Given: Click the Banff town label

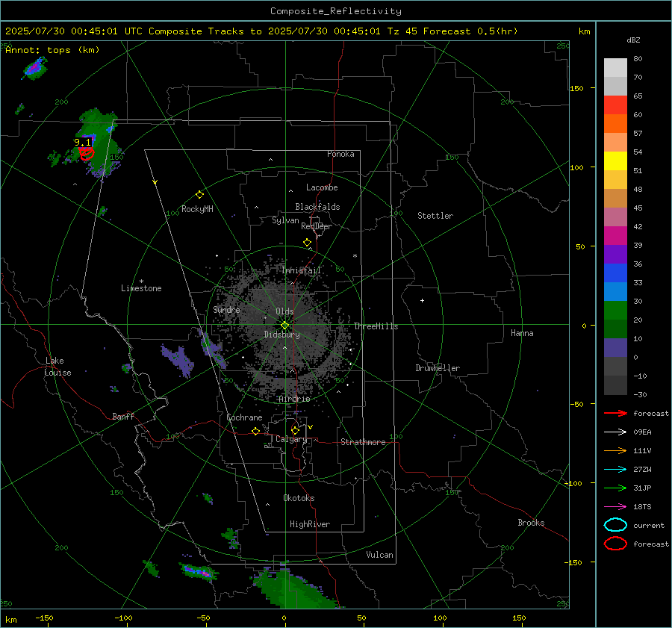Looking at the screenshot, I should pos(123,416).
